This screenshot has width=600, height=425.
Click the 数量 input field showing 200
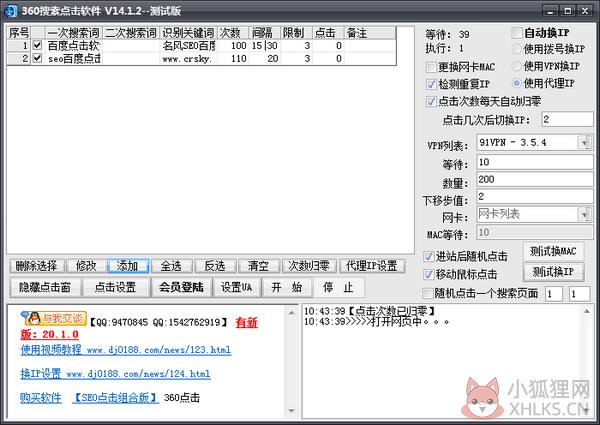[x=535, y=179]
